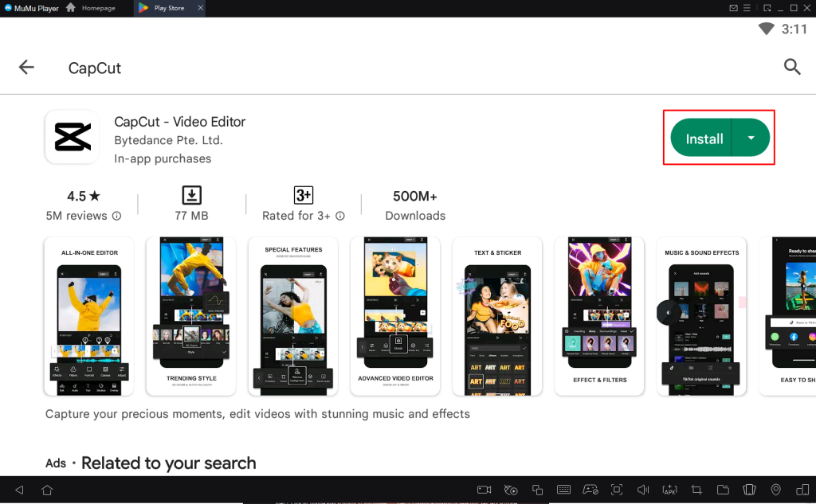Open the keyboard mapping icon
816x504 pixels.
[x=563, y=490]
